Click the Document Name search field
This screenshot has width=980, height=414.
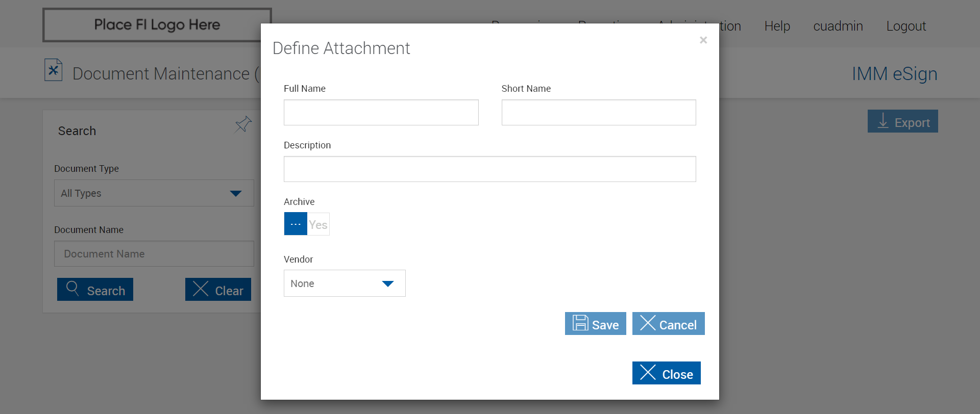(154, 254)
